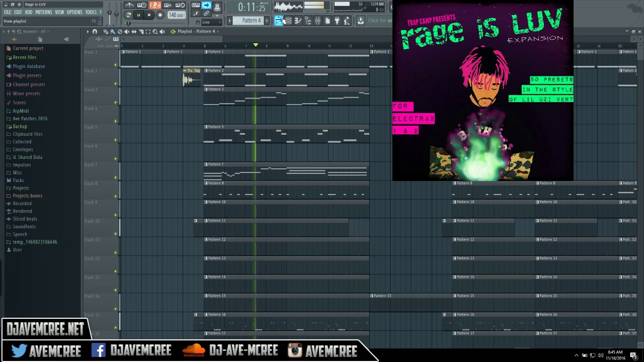Click the View playlist button
The image size is (644, 362).
coord(15,21)
